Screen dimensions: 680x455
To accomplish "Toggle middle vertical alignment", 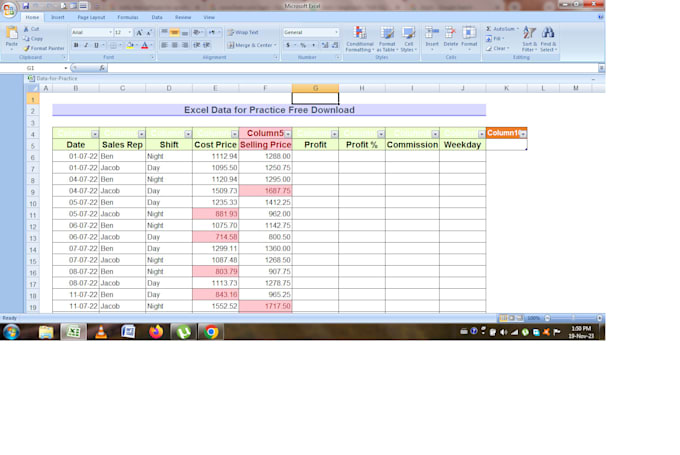I will [x=175, y=33].
